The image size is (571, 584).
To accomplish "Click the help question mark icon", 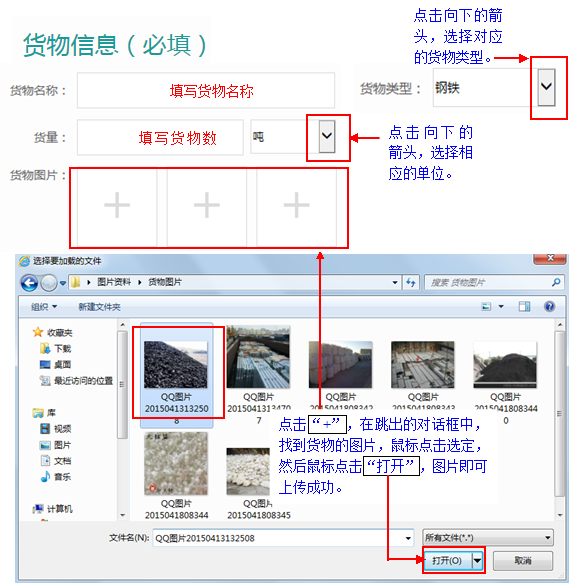I will [x=549, y=307].
